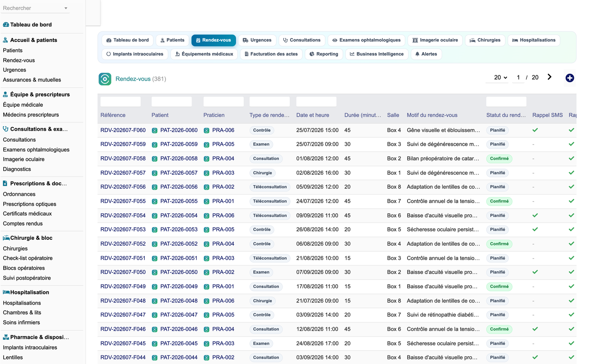
Task: Click Planifié status badge for RDV-202607-F048
Action: pyautogui.click(x=498, y=301)
